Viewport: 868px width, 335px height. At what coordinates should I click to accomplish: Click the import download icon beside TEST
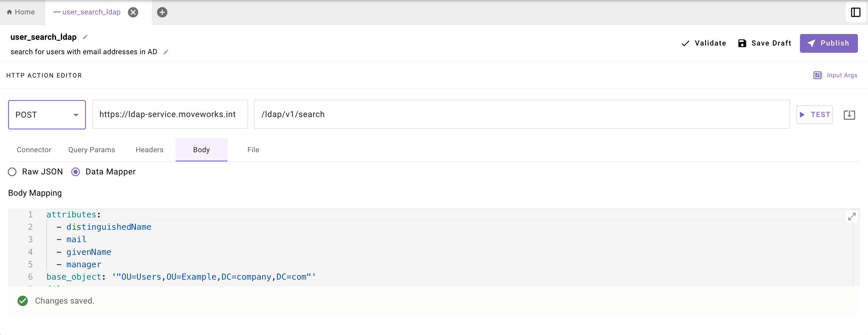point(849,115)
